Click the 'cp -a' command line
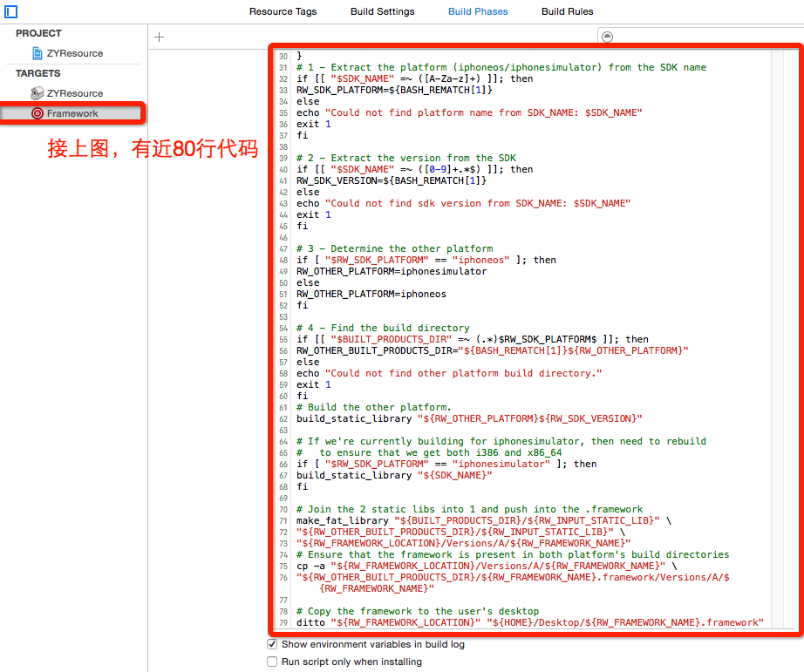This screenshot has height=672, width=804. [487, 566]
